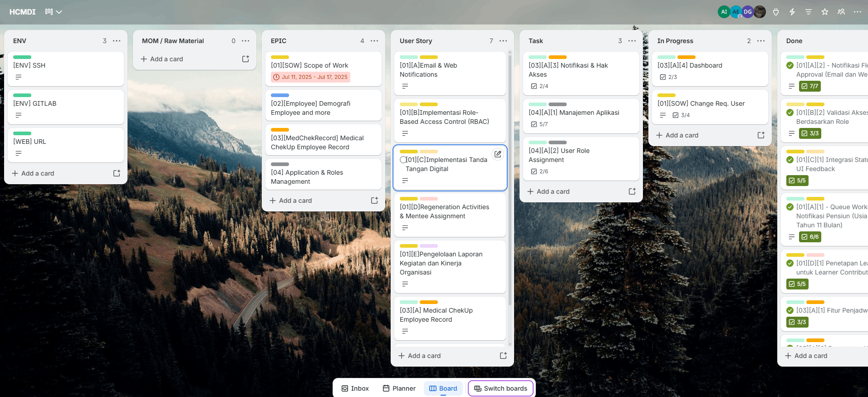Switch to the Planner tab
868x397 pixels.
pyautogui.click(x=399, y=388)
